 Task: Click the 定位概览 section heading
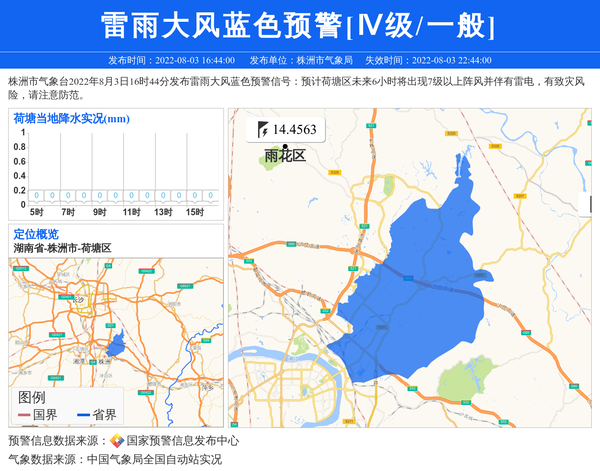point(36,234)
